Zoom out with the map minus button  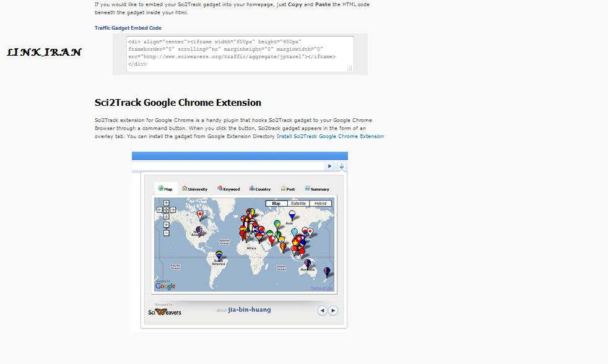click(x=167, y=233)
